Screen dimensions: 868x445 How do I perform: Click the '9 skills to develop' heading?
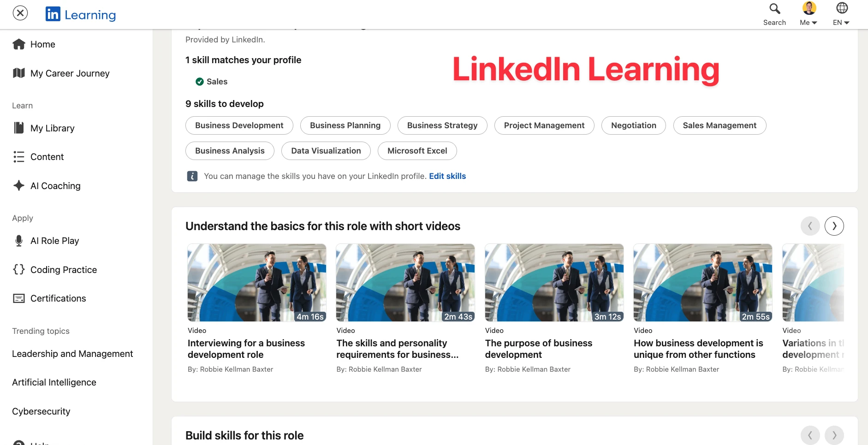coord(225,104)
